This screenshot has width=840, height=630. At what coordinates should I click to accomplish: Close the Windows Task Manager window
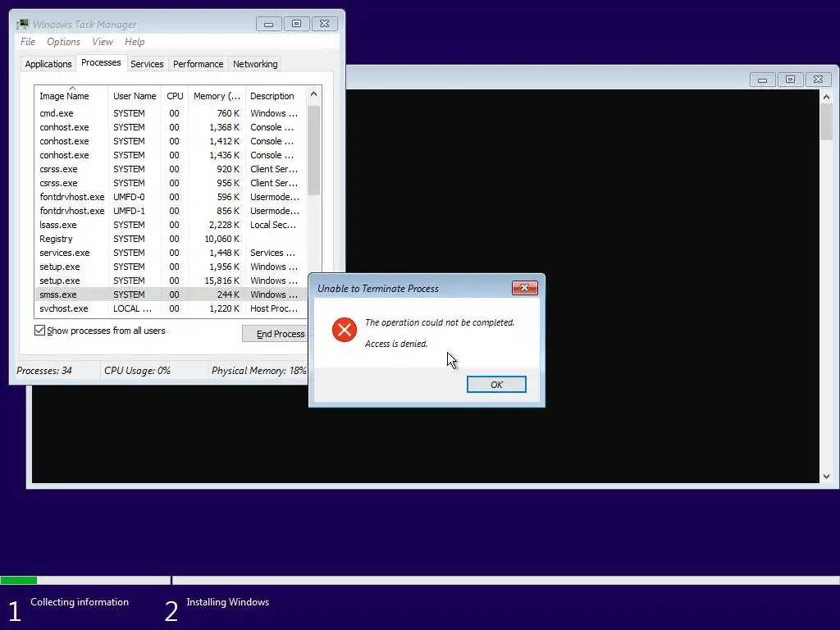pos(324,24)
